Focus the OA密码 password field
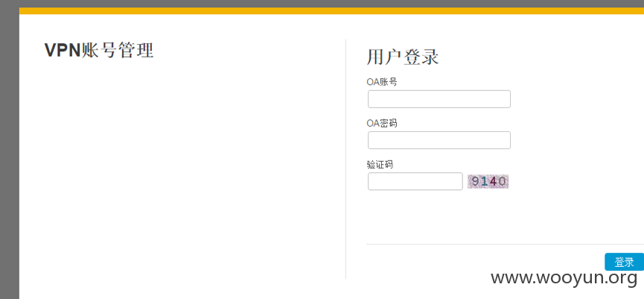 click(439, 140)
